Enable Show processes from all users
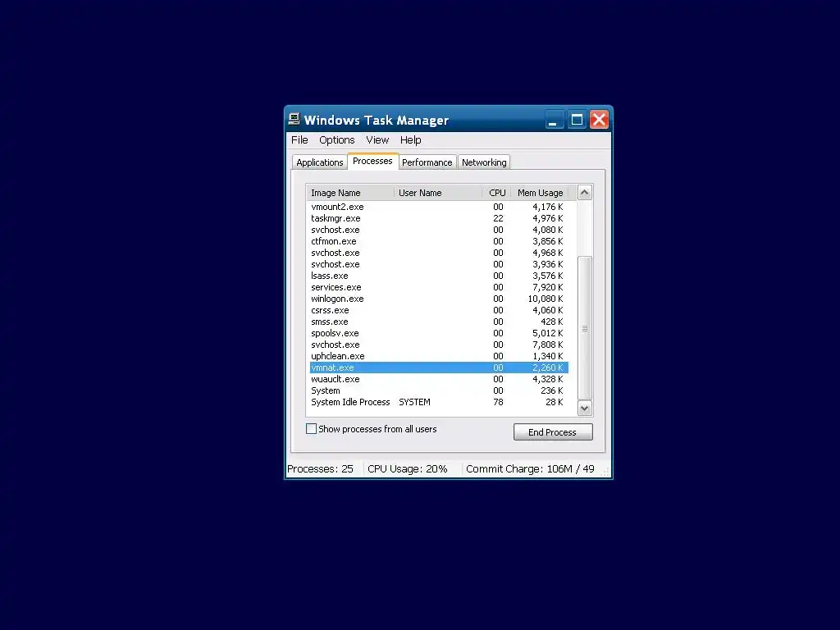840x630 pixels. [311, 428]
